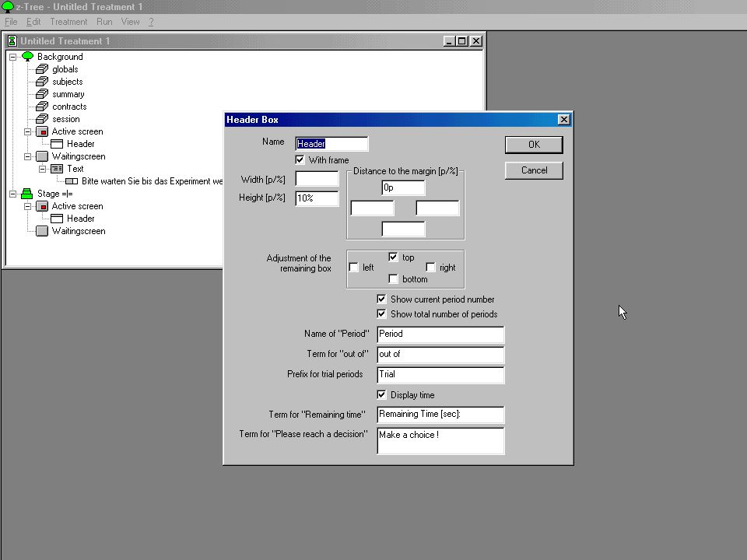Click the summary table icon

pos(42,94)
